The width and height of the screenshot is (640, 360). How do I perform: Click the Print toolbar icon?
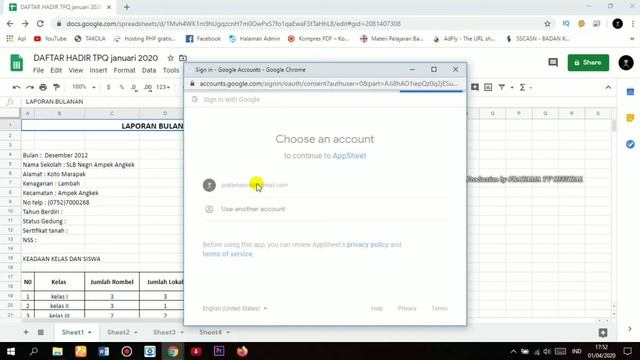coord(43,87)
